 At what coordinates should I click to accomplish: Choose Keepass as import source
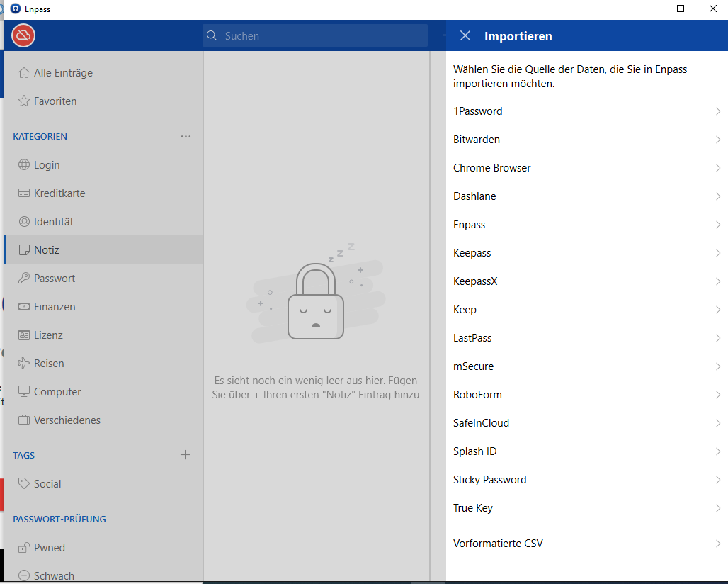point(472,253)
